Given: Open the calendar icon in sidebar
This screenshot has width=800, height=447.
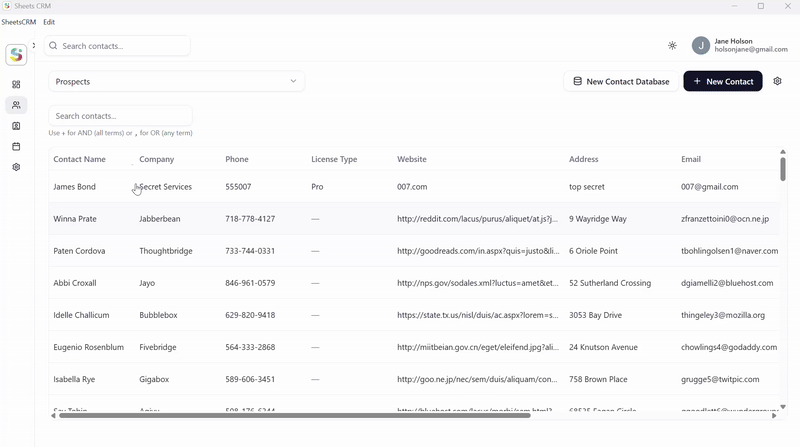Looking at the screenshot, I should click(x=16, y=146).
